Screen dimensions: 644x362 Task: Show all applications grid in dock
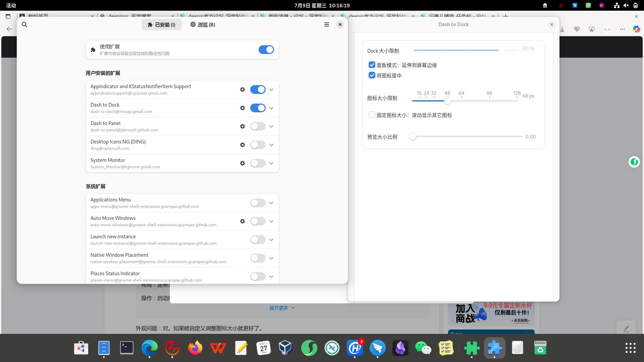tap(631, 348)
